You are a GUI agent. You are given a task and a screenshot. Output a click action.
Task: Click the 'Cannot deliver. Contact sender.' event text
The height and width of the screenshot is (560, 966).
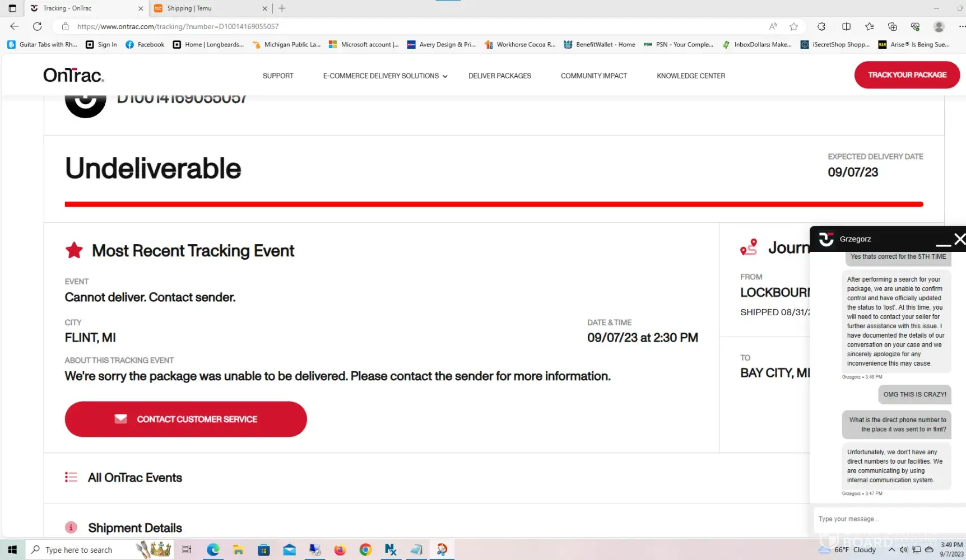coord(150,297)
